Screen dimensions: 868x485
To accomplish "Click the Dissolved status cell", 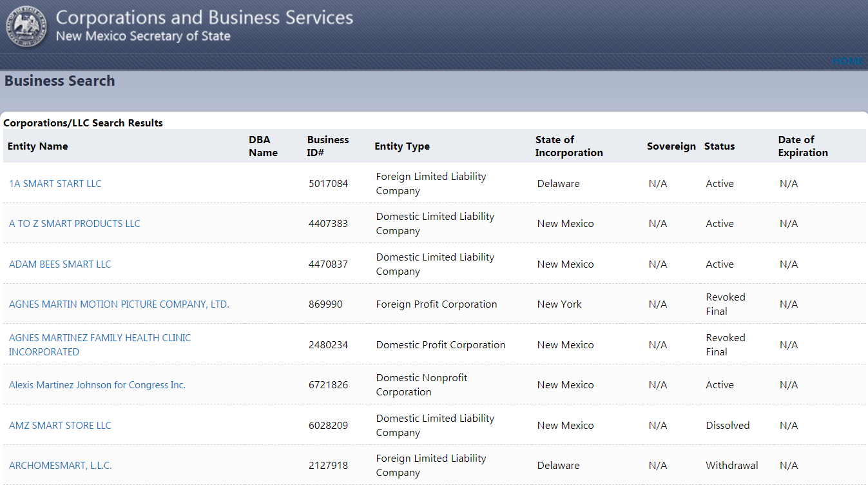I will (728, 426).
